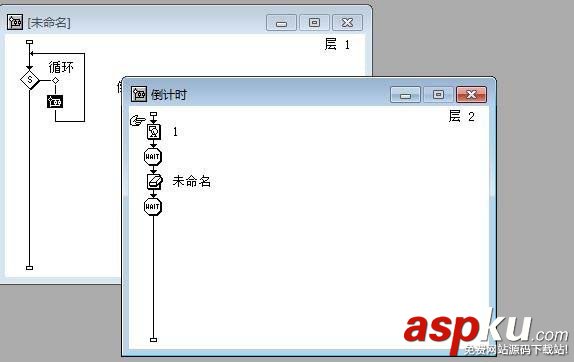Close the [未命名] window
Viewport: 574px width, 362px height.
(347, 23)
